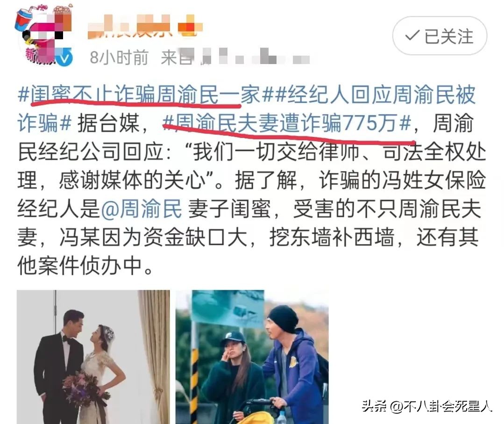Tap the blurred post source label
This screenshot has width=504, height=424.
pos(235,57)
